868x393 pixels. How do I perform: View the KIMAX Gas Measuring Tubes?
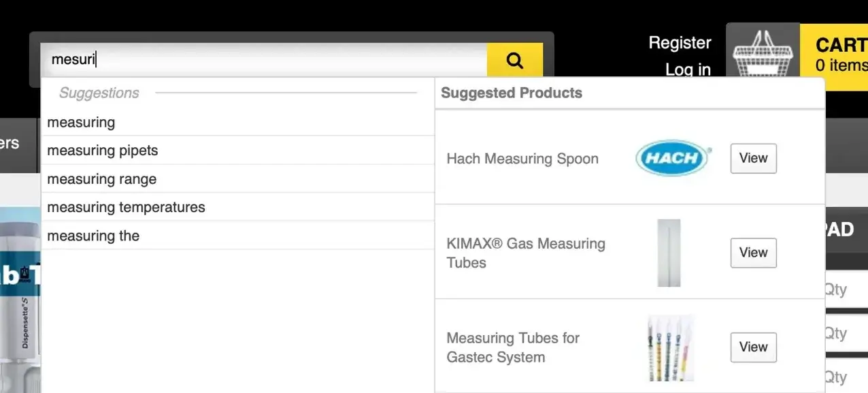click(x=753, y=253)
